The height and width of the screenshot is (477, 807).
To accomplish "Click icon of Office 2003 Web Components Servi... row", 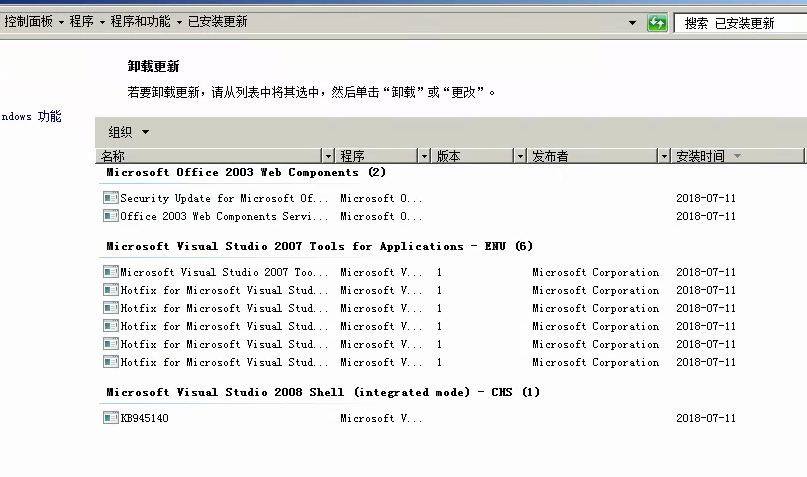I will click(x=111, y=216).
